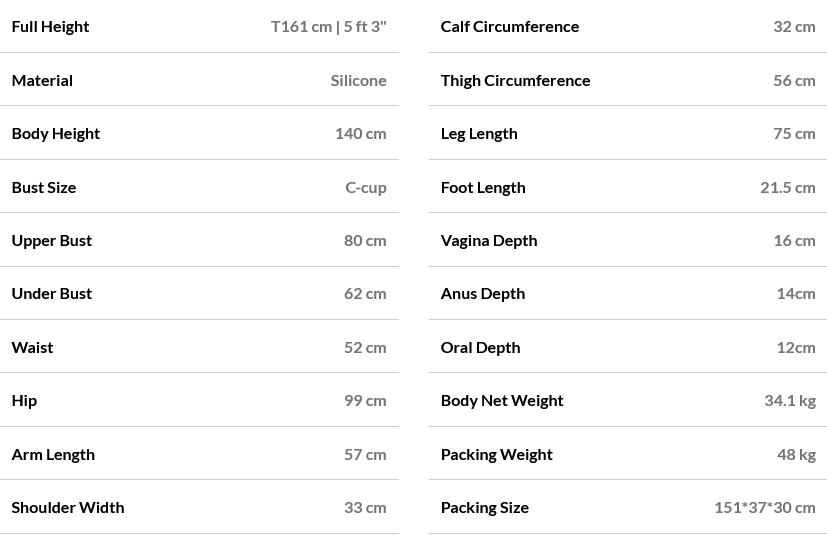
Task: Click the T161 cm full height value
Action: pyautogui.click(x=328, y=26)
